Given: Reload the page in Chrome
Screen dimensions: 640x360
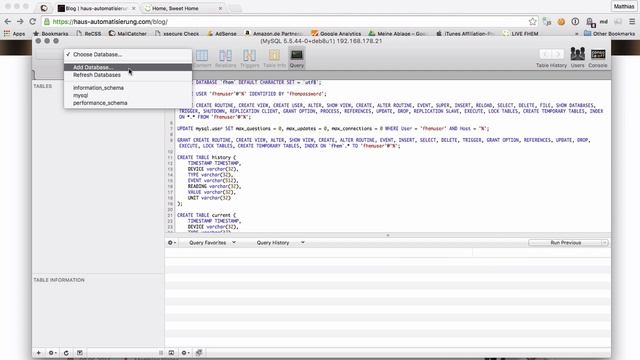Looking at the screenshot, I should coord(33,22).
